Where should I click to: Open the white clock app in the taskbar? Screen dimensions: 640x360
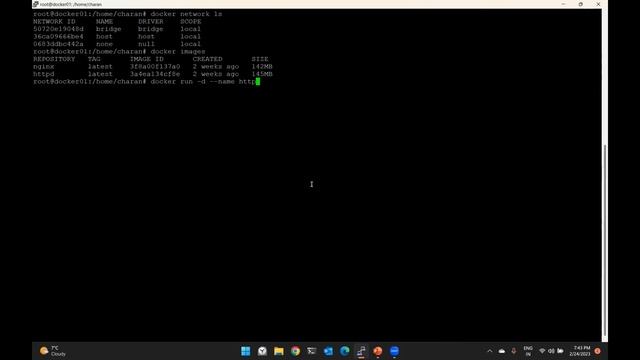[x=262, y=351]
